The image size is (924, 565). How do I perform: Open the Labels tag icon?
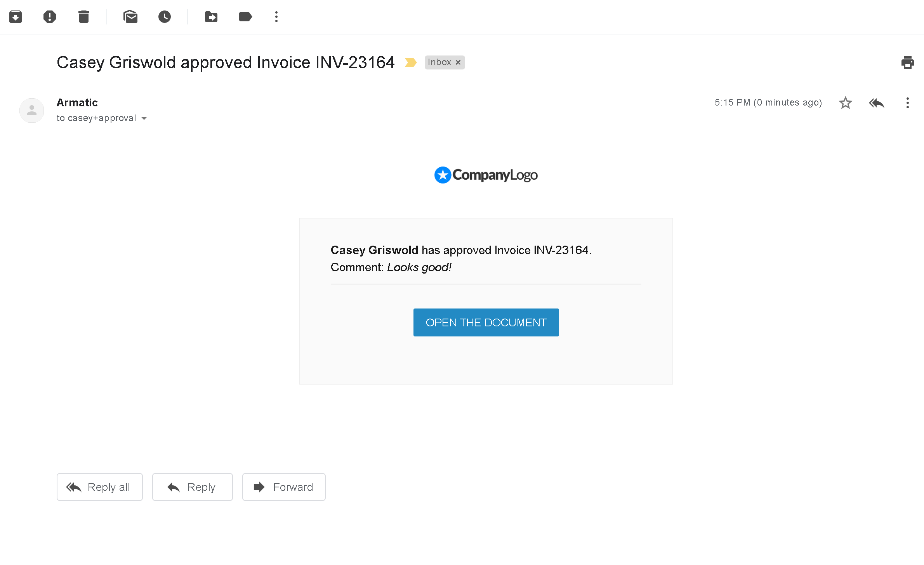[x=245, y=17]
